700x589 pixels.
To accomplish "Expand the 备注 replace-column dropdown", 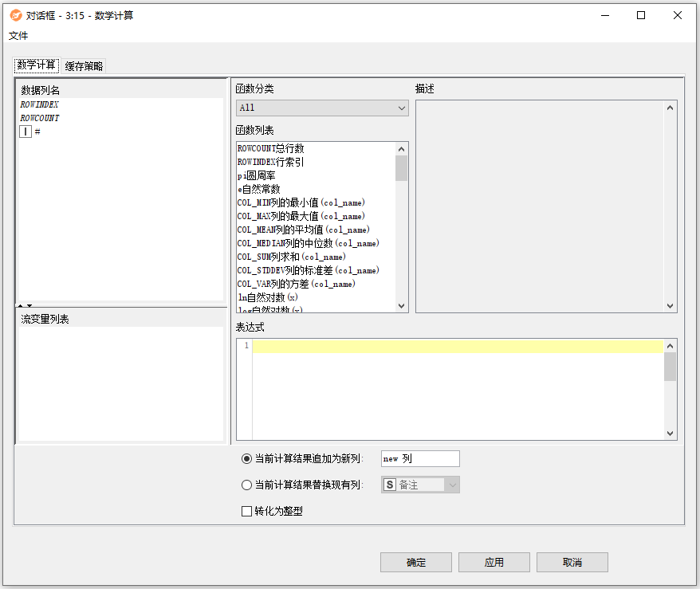I will [x=452, y=485].
